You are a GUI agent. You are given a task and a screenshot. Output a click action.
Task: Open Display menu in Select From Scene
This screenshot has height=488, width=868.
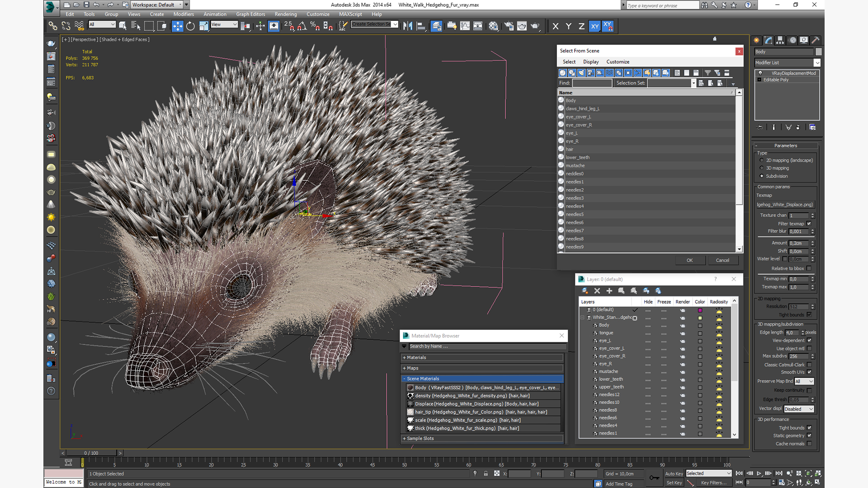click(590, 62)
